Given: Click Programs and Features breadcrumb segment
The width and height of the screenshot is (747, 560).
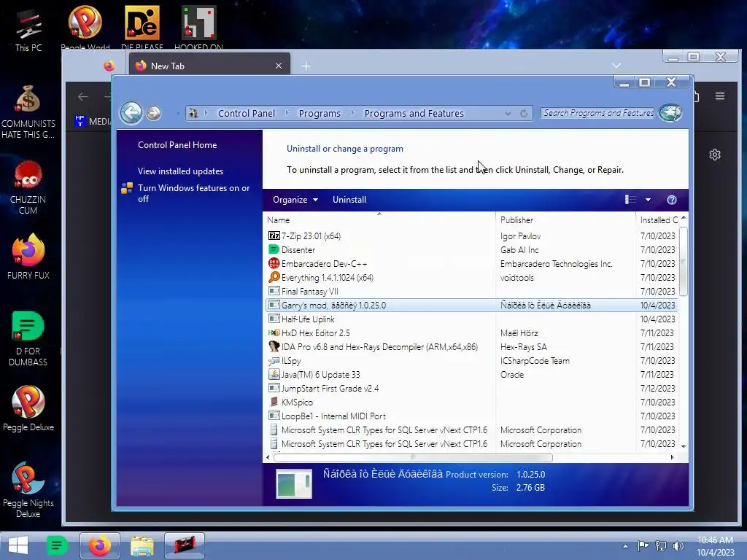Looking at the screenshot, I should click(414, 113).
